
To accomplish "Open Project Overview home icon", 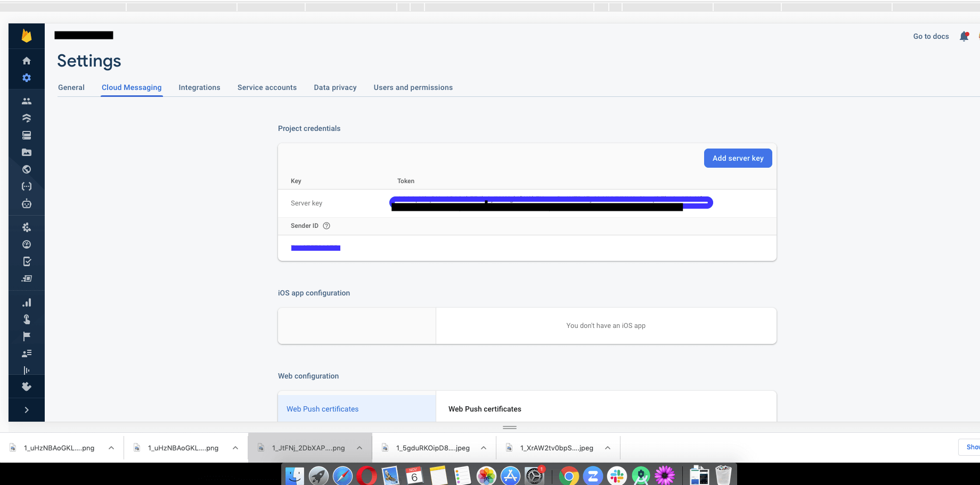I will (27, 61).
